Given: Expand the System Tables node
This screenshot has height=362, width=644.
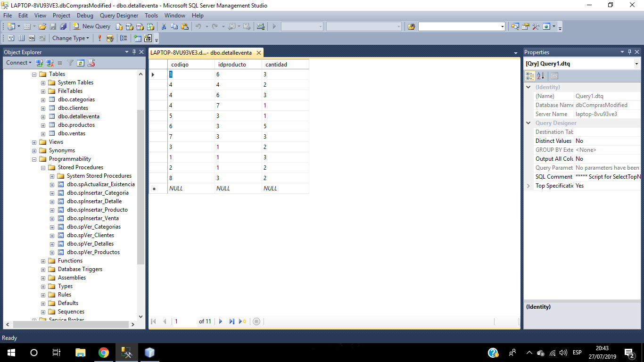Looking at the screenshot, I should pyautogui.click(x=43, y=82).
